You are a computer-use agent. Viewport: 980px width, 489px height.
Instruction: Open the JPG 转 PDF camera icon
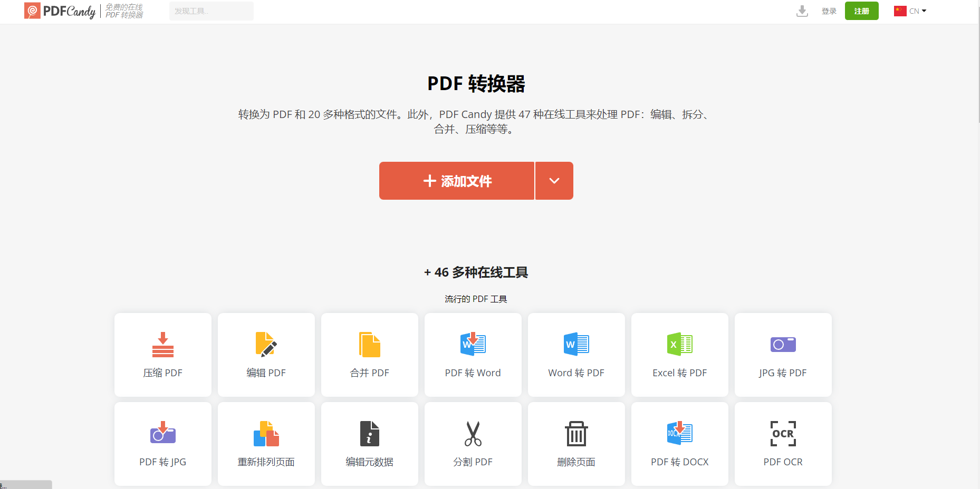[783, 345]
